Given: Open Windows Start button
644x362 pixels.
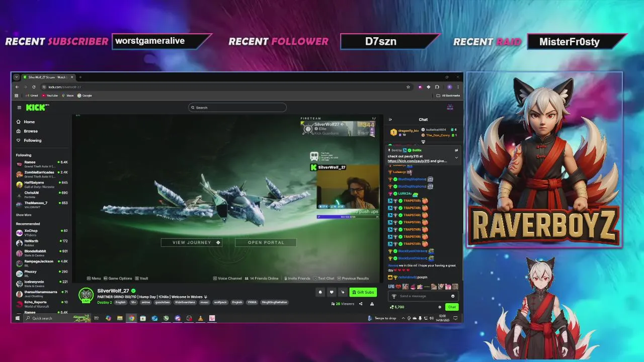Looking at the screenshot, I should point(17,318).
